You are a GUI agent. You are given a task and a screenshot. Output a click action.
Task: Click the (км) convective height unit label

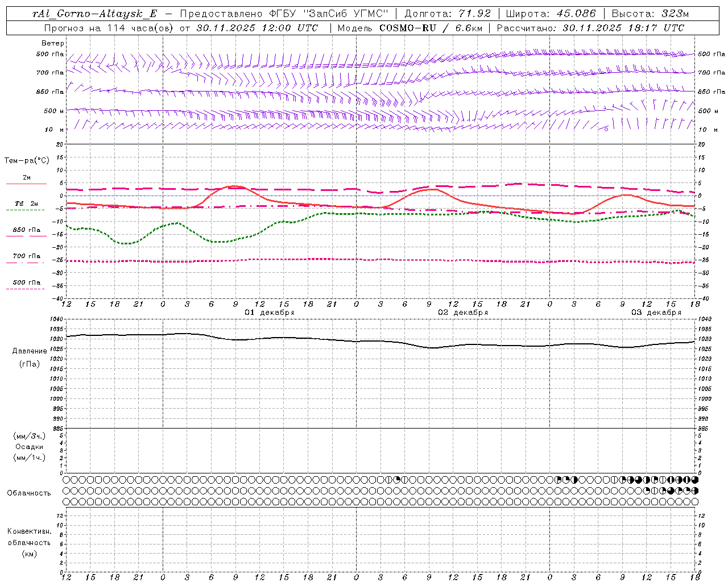pyautogui.click(x=30, y=554)
